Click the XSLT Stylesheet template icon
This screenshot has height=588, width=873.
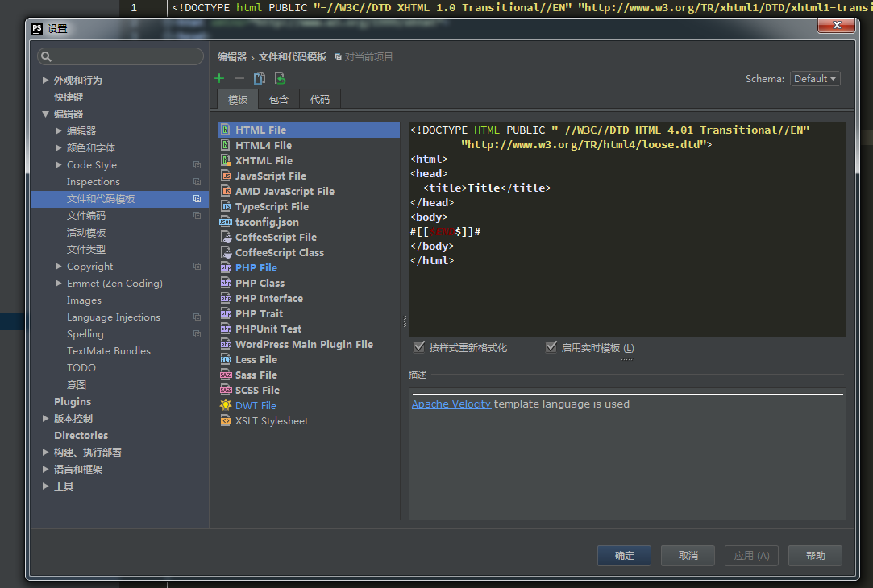[x=226, y=420]
